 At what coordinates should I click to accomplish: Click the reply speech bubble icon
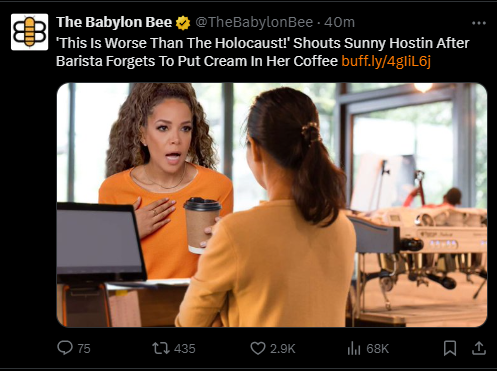click(x=65, y=348)
